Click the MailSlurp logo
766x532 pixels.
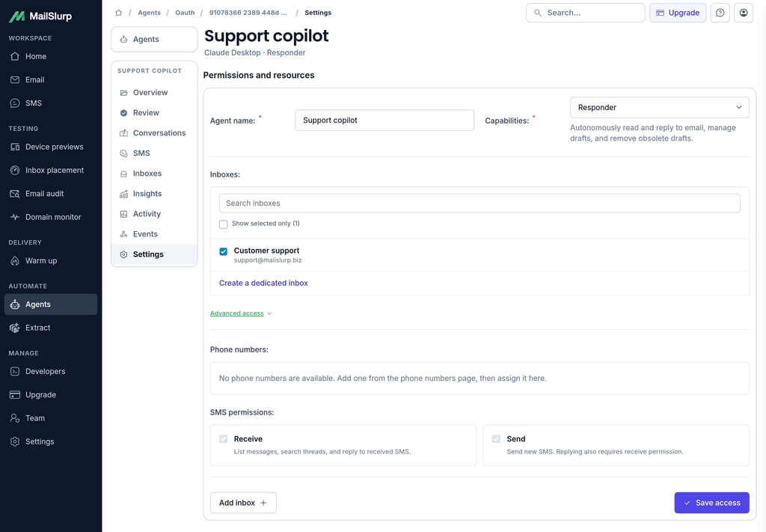coord(40,16)
